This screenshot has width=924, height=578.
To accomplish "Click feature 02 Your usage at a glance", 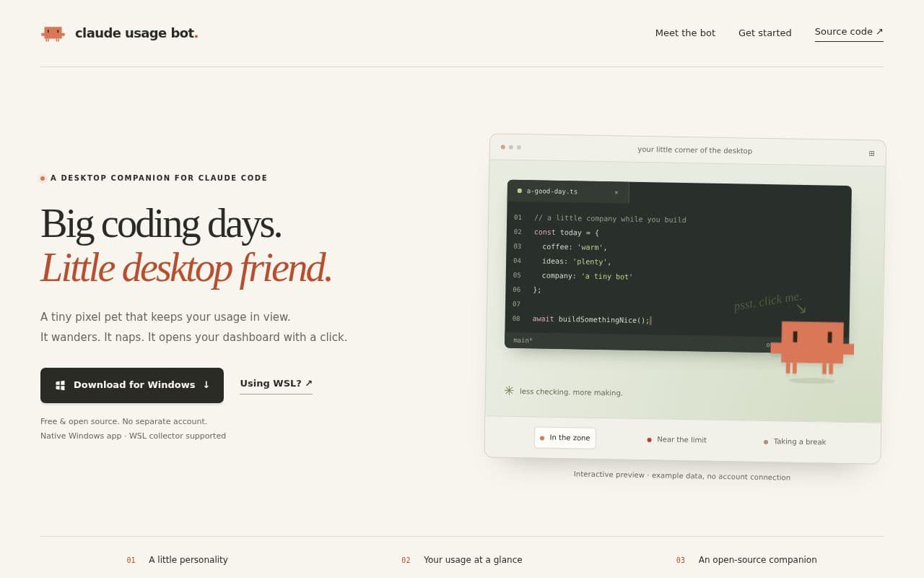I will pos(462,560).
